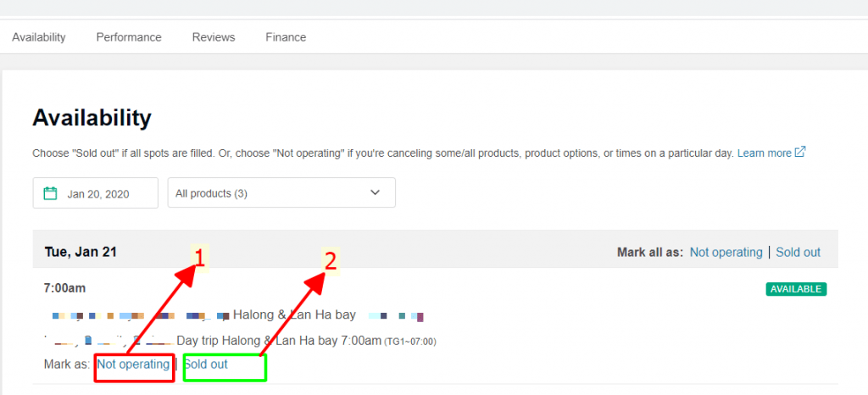This screenshot has height=395, width=868.
Task: Click the external link icon beside Learn more
Action: click(799, 153)
